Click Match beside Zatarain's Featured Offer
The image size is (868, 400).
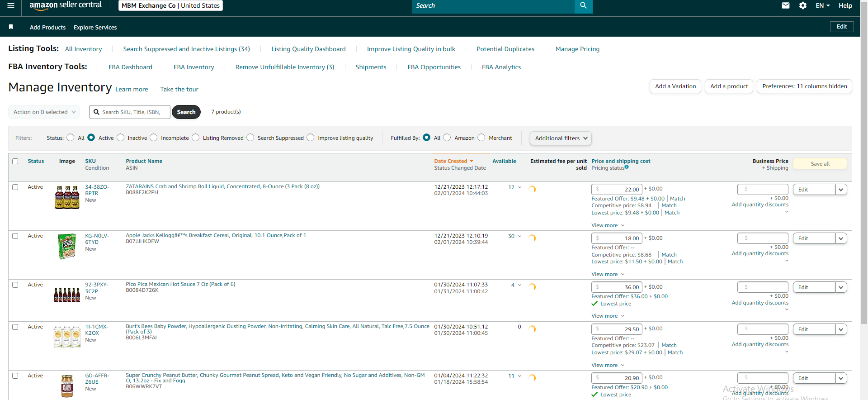click(x=677, y=199)
